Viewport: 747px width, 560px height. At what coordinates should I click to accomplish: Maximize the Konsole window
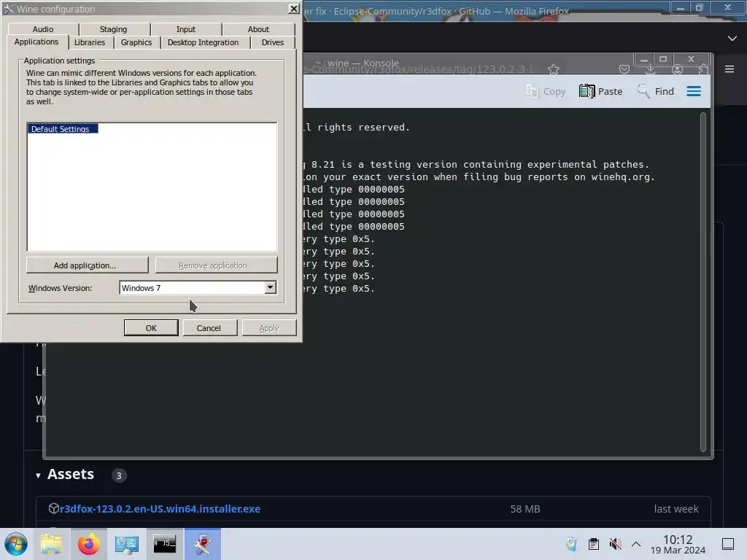pos(662,59)
